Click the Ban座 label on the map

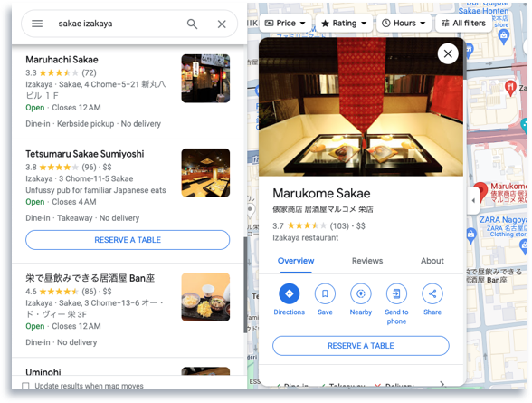[494, 275]
